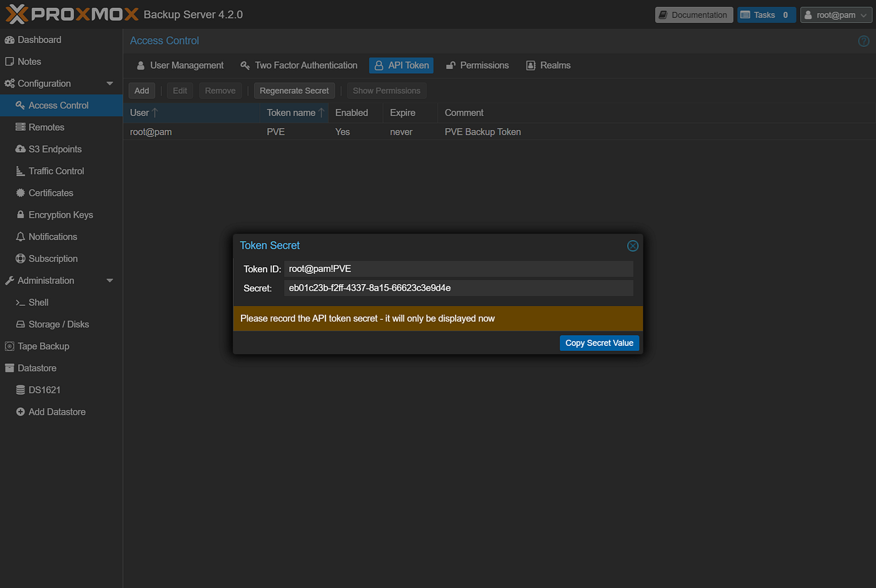Viewport: 876px width, 588px height.
Task: Click the Regenerate Secret button
Action: [x=294, y=91]
